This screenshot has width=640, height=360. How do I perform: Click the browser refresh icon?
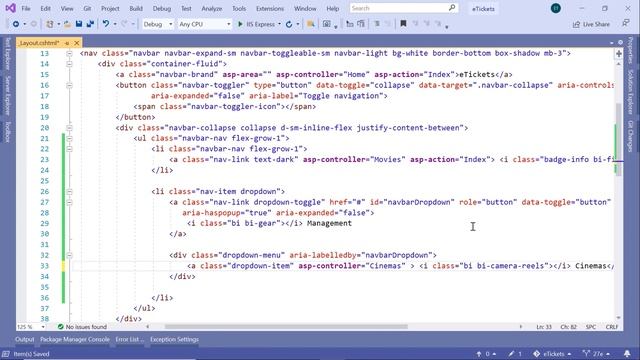coord(289,24)
